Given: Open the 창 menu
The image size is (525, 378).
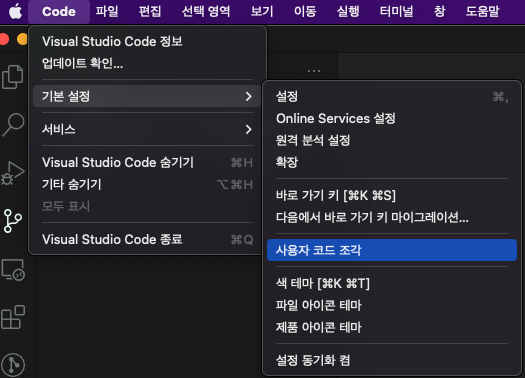Looking at the screenshot, I should coord(439,12).
